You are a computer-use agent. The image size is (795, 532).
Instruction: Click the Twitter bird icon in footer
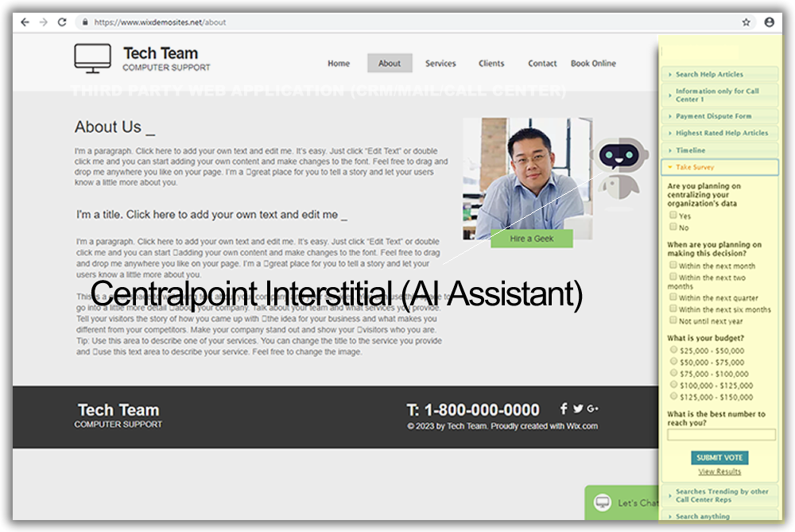coord(578,409)
